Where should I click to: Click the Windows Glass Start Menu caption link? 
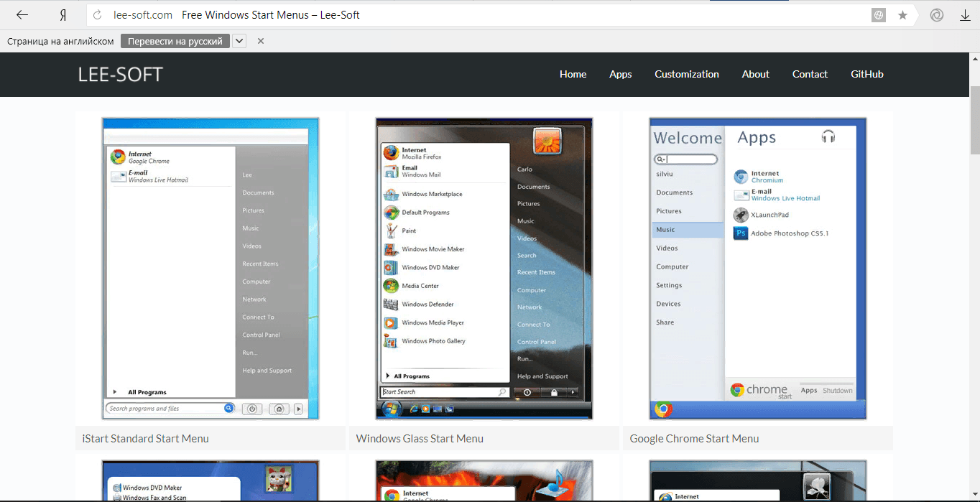tap(420, 439)
